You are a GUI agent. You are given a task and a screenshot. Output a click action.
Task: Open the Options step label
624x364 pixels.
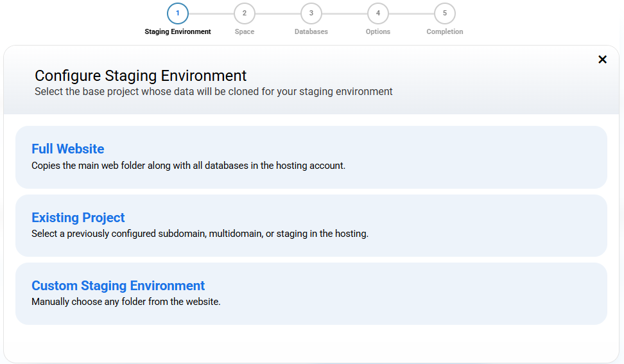[x=378, y=31]
